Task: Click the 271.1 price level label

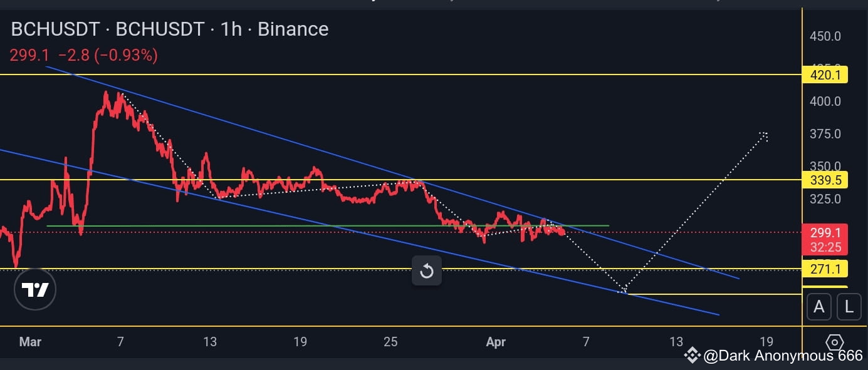Action: tap(825, 269)
